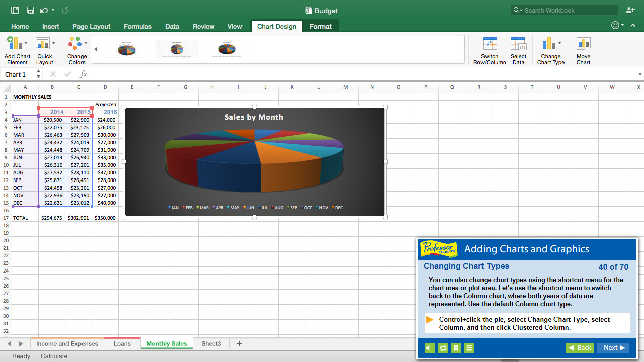Image resolution: width=644 pixels, height=362 pixels.
Task: Click the Move Chart icon
Action: tap(583, 44)
